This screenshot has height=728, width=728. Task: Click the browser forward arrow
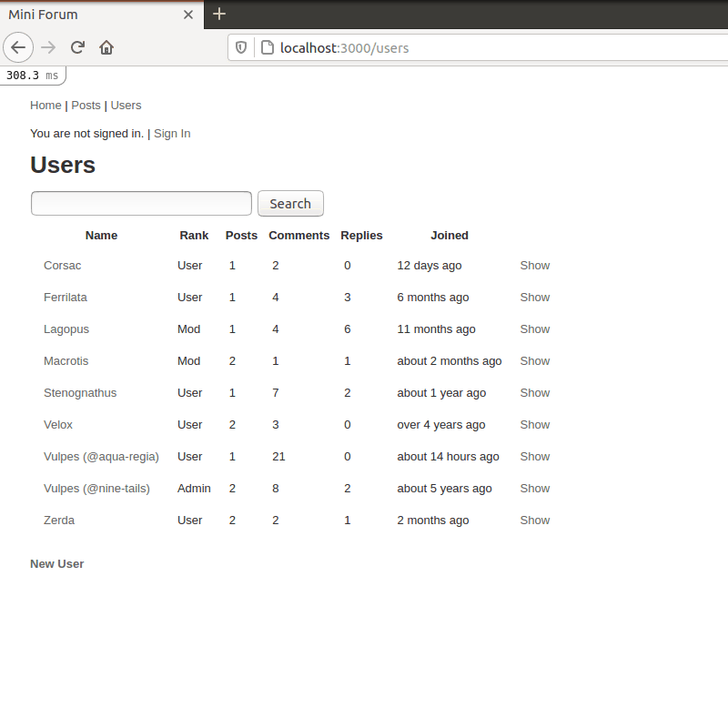48,47
